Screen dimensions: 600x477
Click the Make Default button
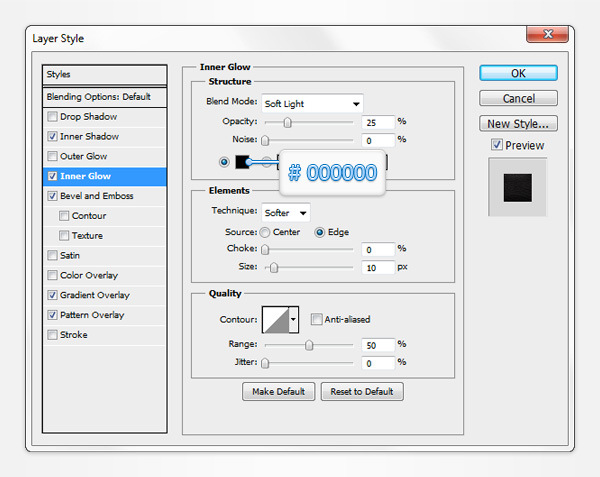(x=279, y=391)
